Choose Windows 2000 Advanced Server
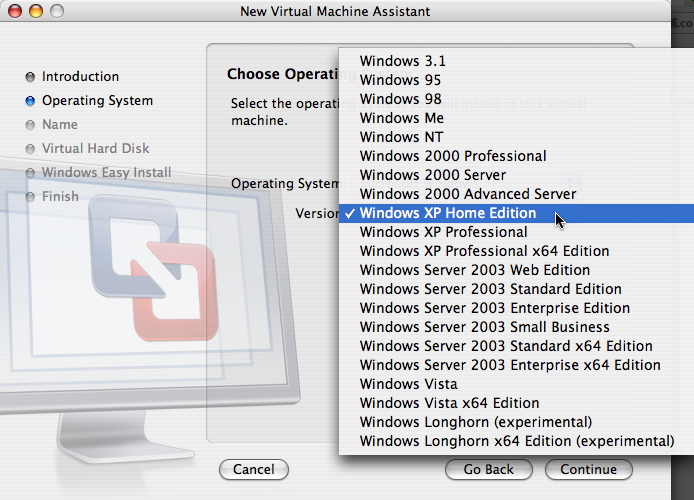The width and height of the screenshot is (694, 500). coord(467,194)
